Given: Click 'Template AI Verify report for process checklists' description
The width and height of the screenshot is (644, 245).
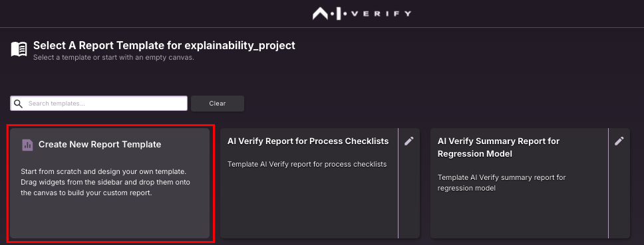Looking at the screenshot, I should 307,164.
